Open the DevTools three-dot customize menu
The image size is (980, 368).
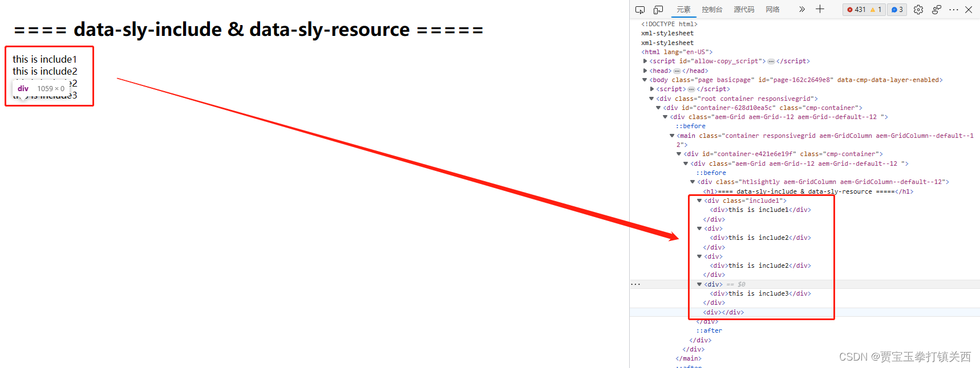[954, 10]
